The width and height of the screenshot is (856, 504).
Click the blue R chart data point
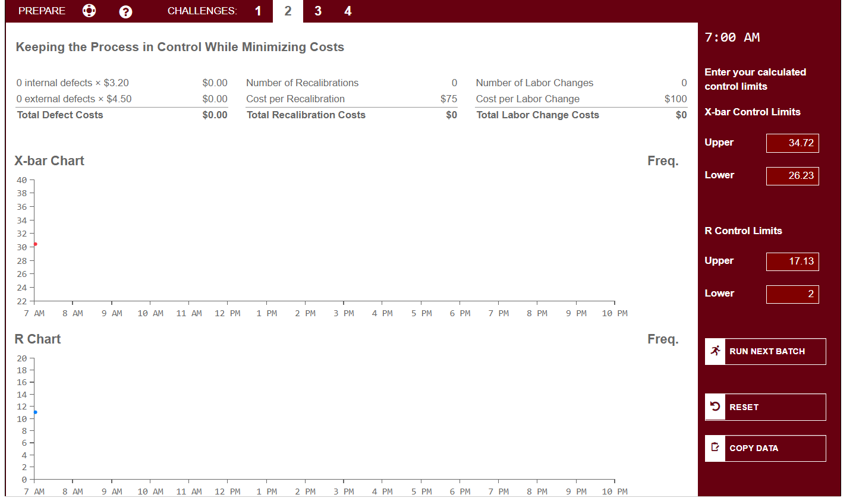click(x=35, y=412)
